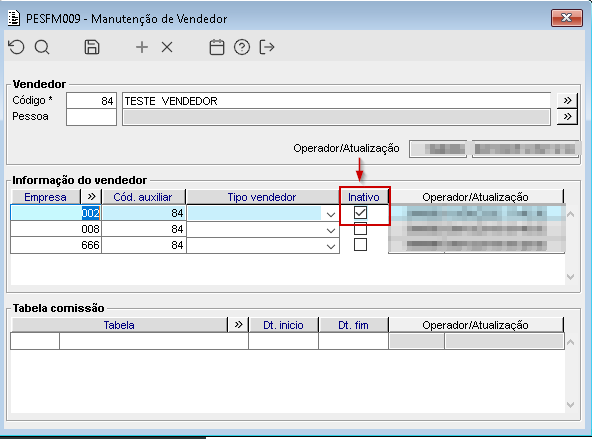Expand Tipo vendedor dropdown for empresa 666
The height and width of the screenshot is (439, 592).
(331, 246)
